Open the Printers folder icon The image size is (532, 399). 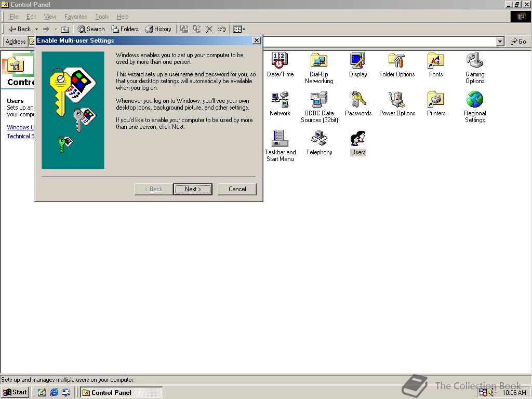tap(436, 103)
